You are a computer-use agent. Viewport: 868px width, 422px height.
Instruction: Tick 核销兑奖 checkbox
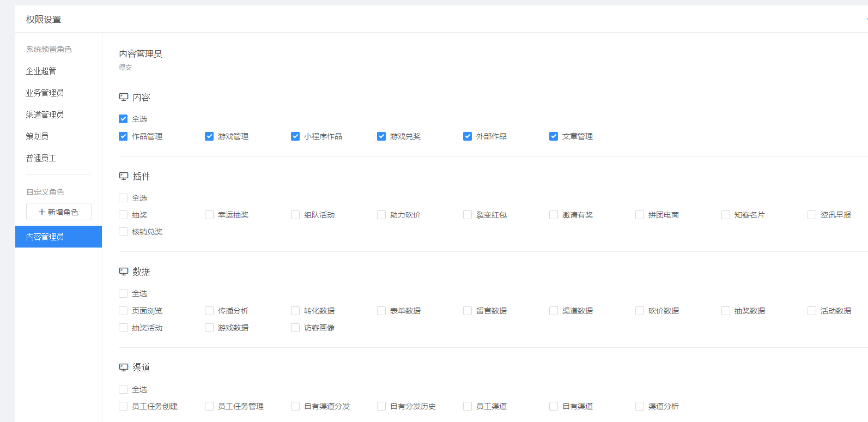click(x=123, y=232)
